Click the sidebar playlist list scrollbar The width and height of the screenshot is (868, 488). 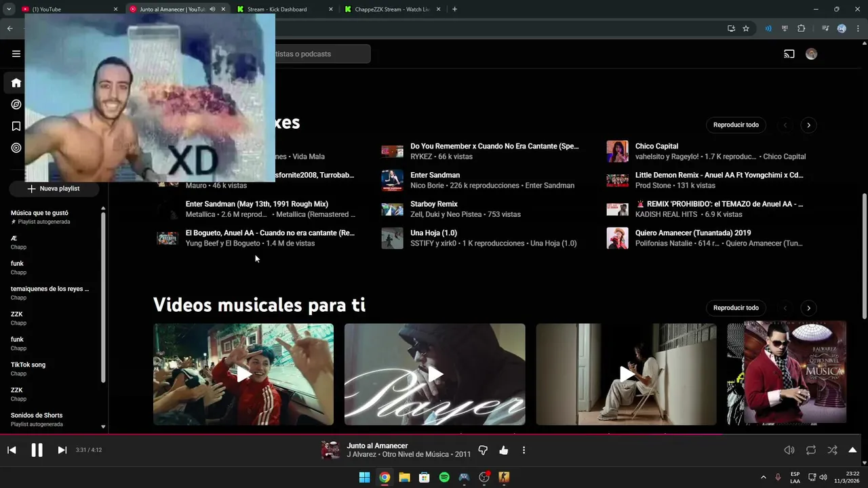point(103,296)
